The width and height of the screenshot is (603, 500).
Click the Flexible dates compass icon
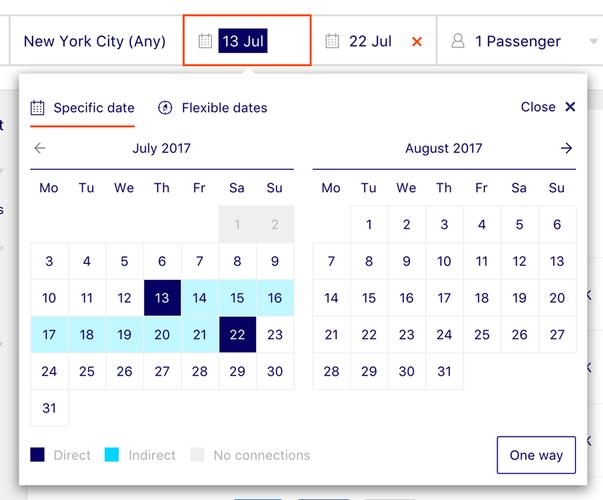coord(166,107)
